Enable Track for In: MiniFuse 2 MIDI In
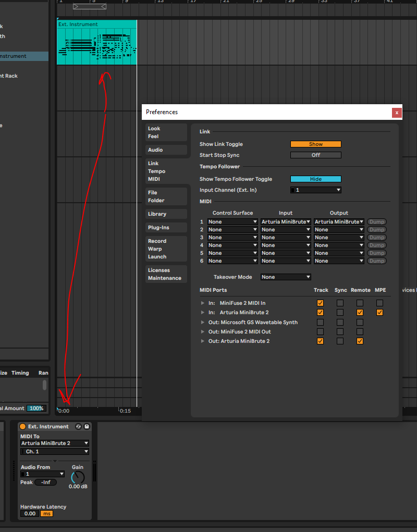The height and width of the screenshot is (532, 417). tap(320, 303)
